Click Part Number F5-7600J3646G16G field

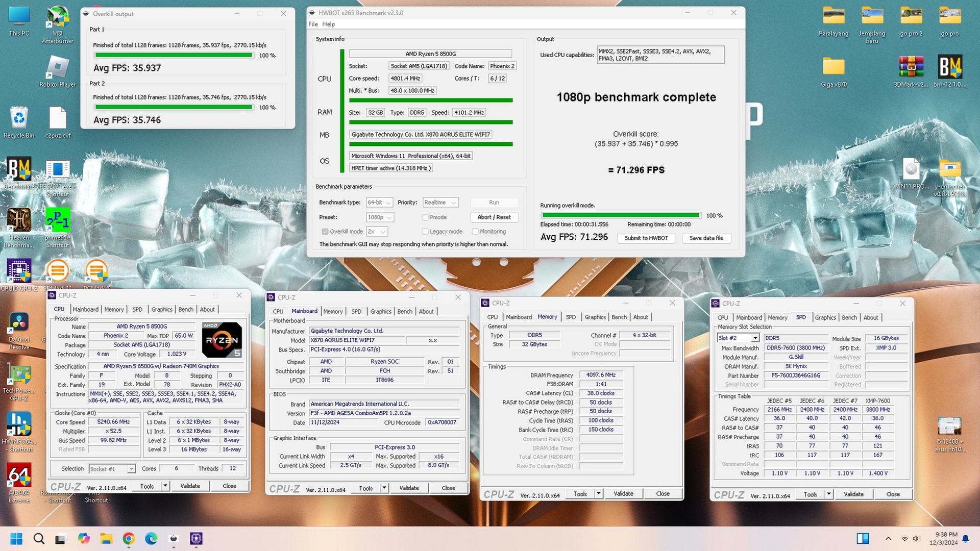click(x=796, y=376)
